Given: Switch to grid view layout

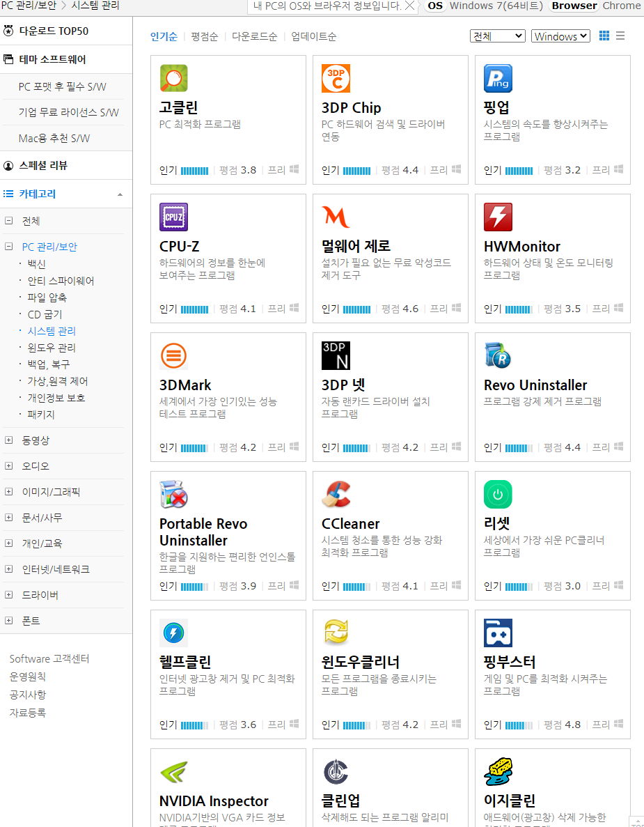Looking at the screenshot, I should [604, 36].
